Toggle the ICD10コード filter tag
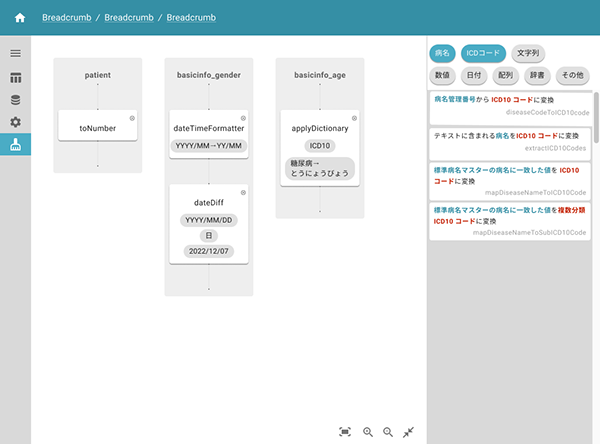The image size is (600, 444). pyautogui.click(x=484, y=53)
